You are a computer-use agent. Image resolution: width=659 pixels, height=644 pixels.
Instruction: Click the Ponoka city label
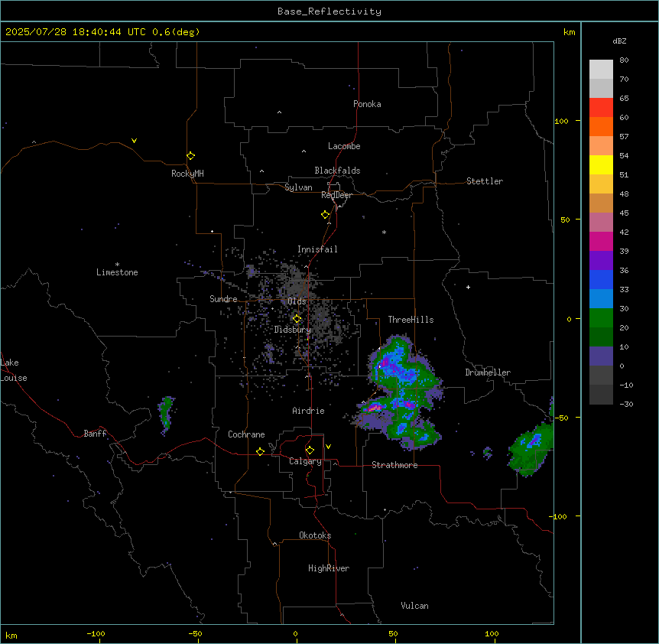click(x=367, y=104)
